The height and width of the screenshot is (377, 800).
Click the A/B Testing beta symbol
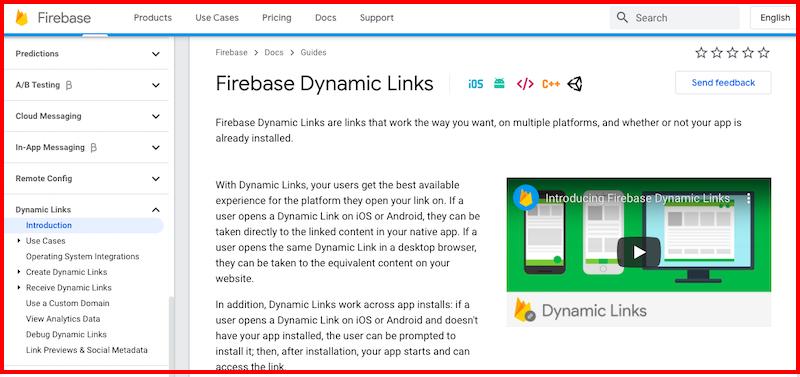[x=69, y=86]
